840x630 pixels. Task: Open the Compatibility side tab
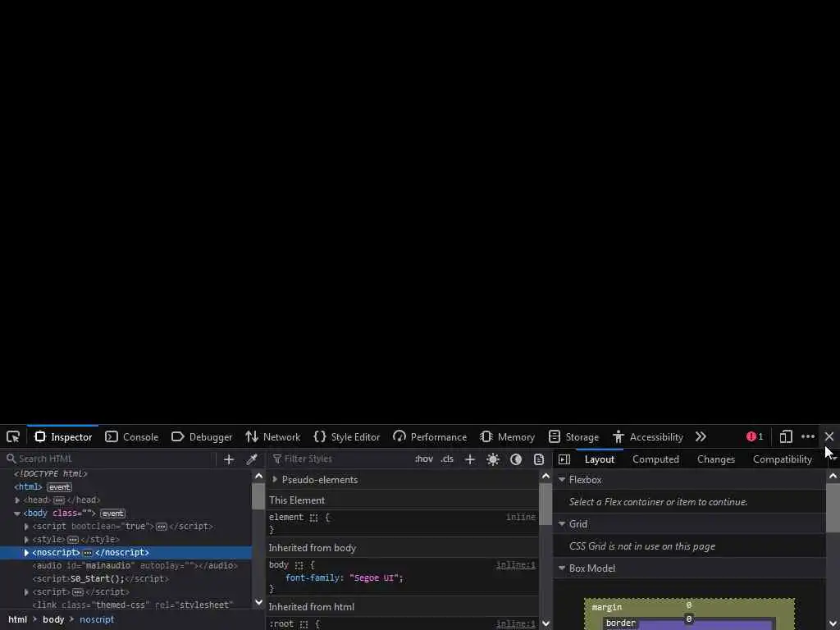pos(782,459)
